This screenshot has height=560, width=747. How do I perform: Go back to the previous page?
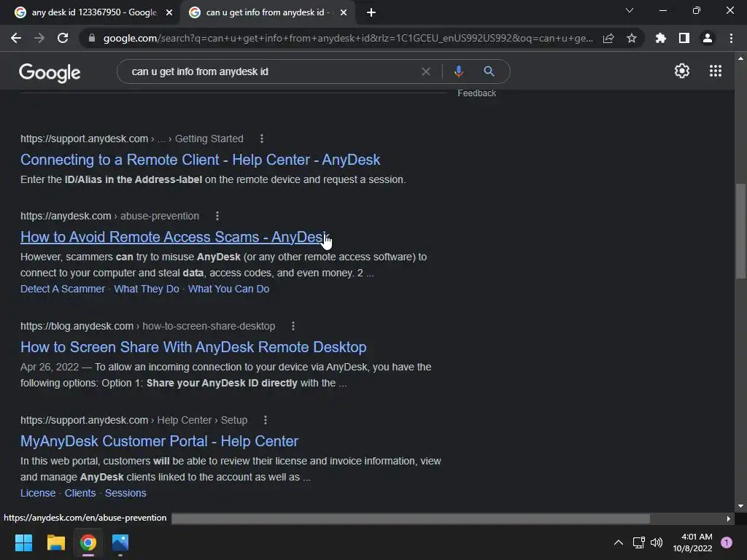point(16,38)
